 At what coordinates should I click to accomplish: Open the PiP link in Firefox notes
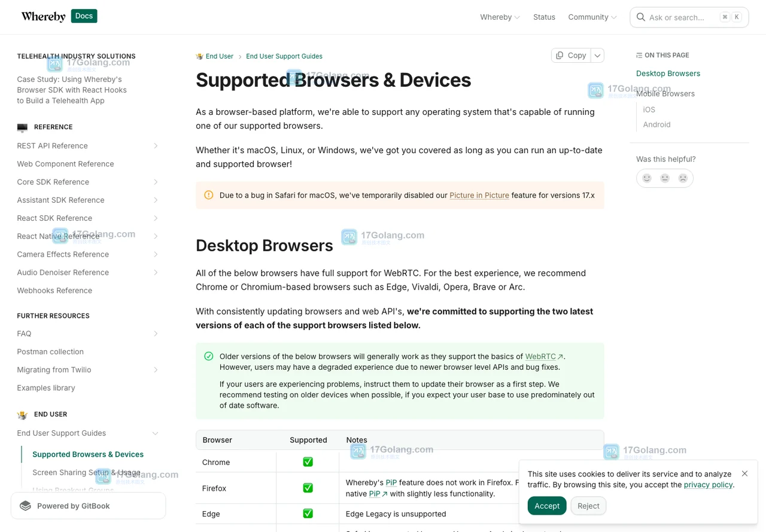click(x=391, y=482)
